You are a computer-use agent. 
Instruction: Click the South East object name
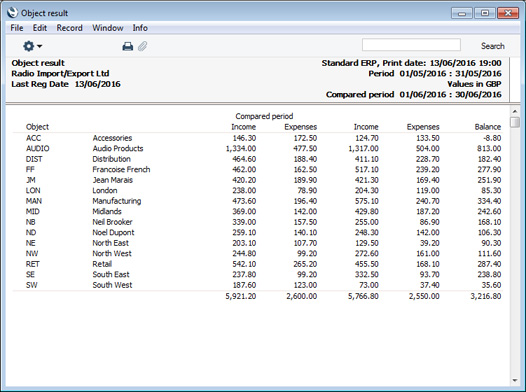pos(111,275)
